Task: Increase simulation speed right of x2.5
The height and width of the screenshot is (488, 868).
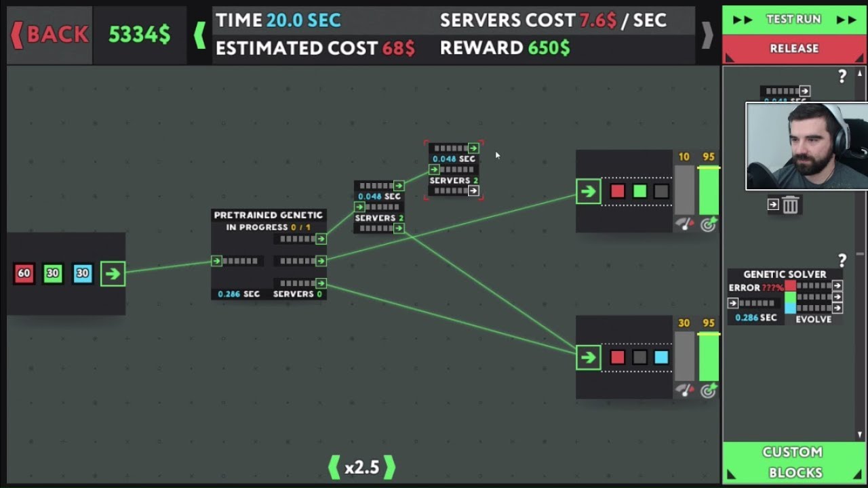Action: [x=389, y=467]
